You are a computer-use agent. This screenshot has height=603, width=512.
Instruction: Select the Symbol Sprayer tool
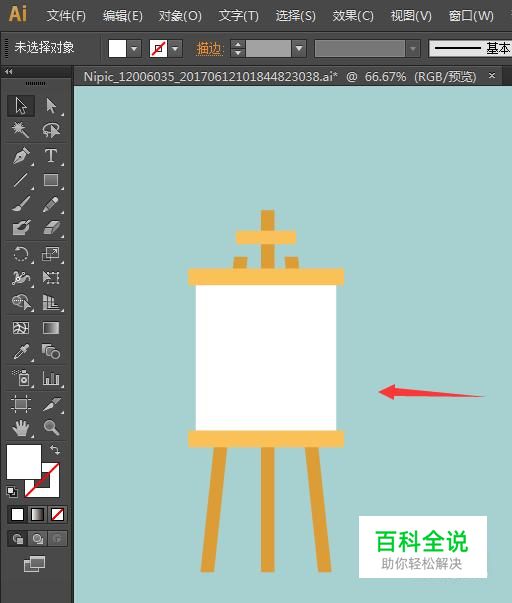21,378
